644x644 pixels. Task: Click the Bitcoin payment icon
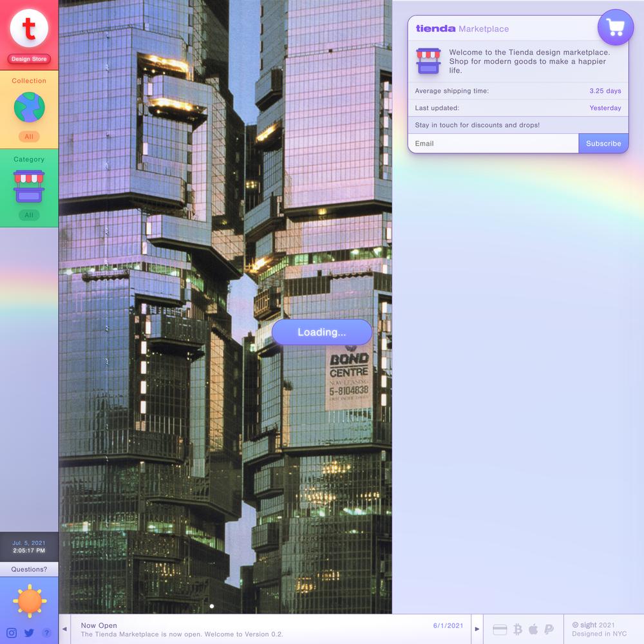tap(518, 629)
